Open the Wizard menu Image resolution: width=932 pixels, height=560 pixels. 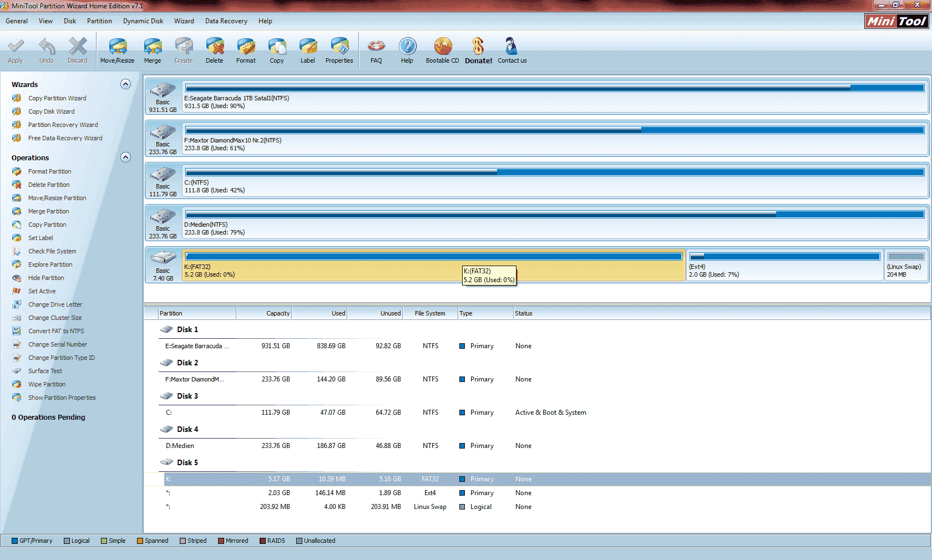pos(184,21)
